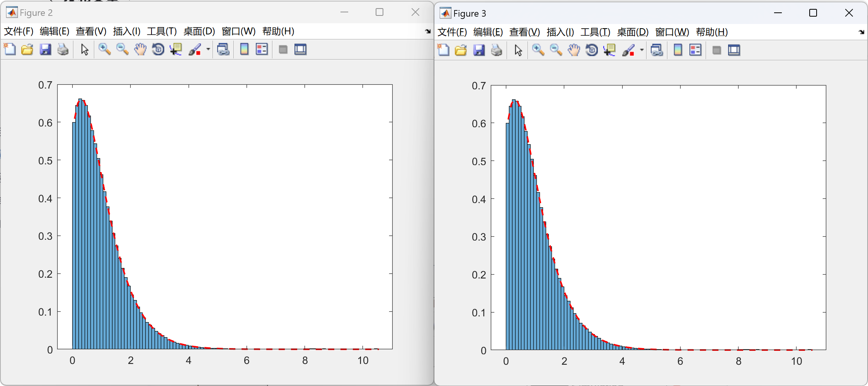Choose Brush data tool in Figure 2

pos(195,50)
